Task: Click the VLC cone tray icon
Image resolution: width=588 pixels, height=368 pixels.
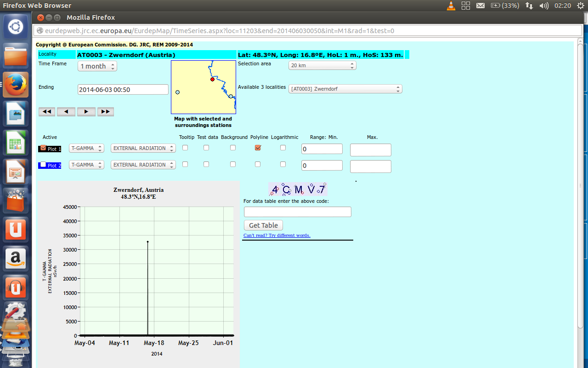Action: tap(451, 6)
